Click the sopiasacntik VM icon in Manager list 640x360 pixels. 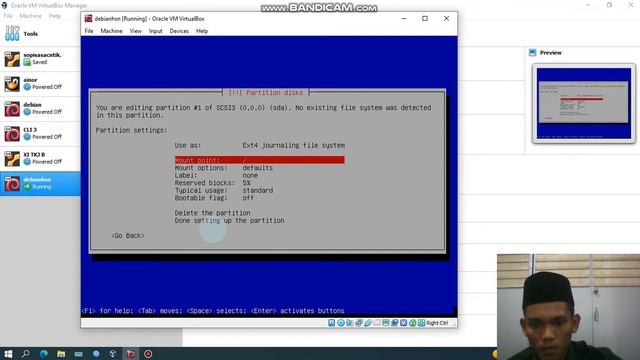pyautogui.click(x=12, y=59)
